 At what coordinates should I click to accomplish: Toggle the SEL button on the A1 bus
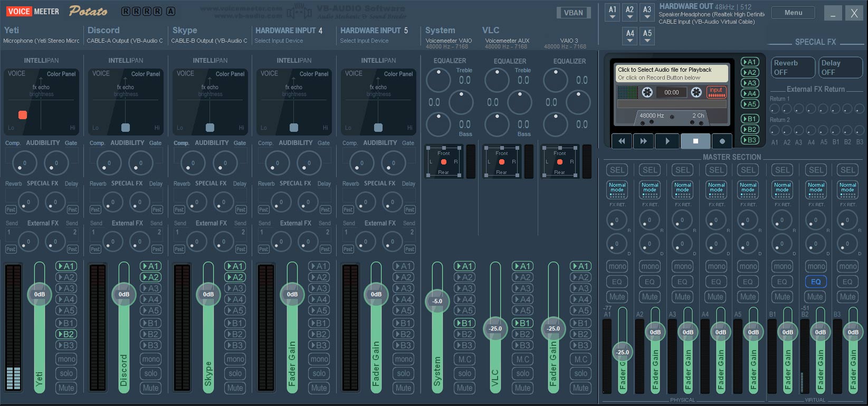click(617, 170)
